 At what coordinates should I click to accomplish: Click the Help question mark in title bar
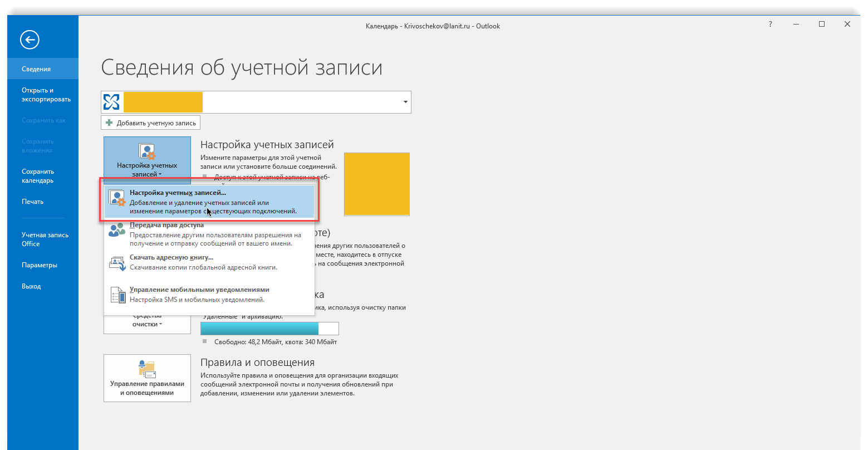[x=771, y=25]
